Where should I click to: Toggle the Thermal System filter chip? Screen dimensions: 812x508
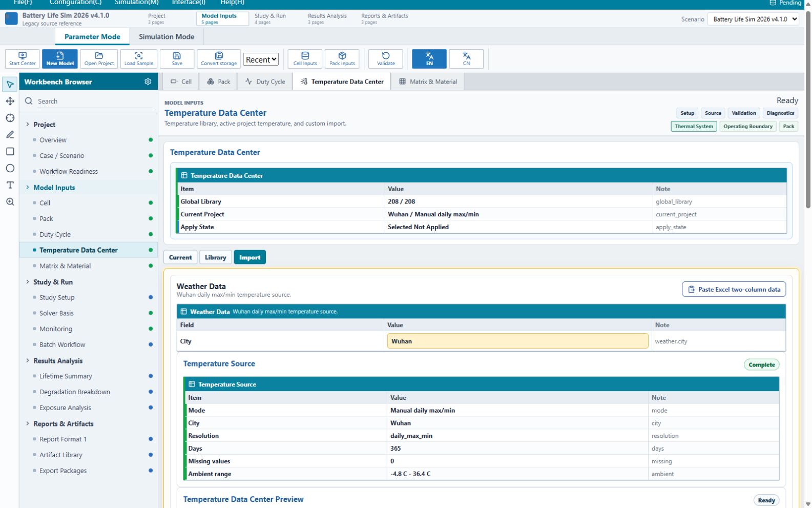point(694,126)
